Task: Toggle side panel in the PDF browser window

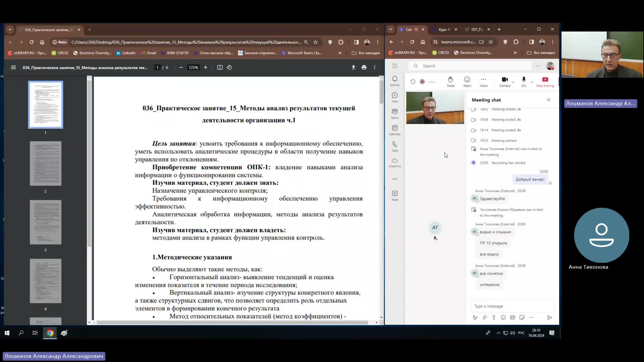Action: [357, 42]
